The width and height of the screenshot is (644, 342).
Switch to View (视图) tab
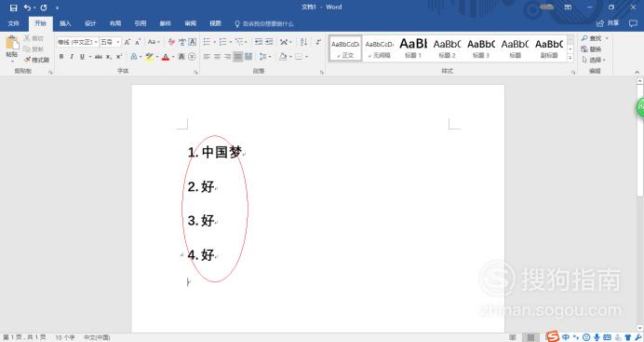215,23
